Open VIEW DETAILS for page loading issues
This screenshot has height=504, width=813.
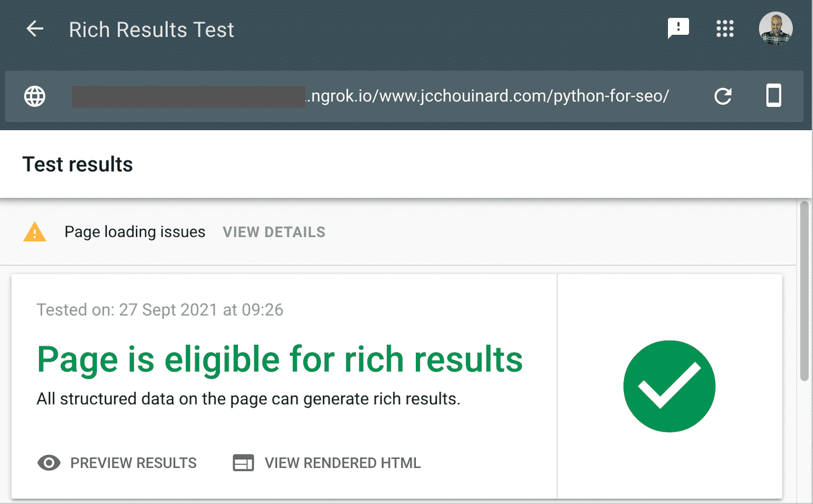pyautogui.click(x=274, y=232)
